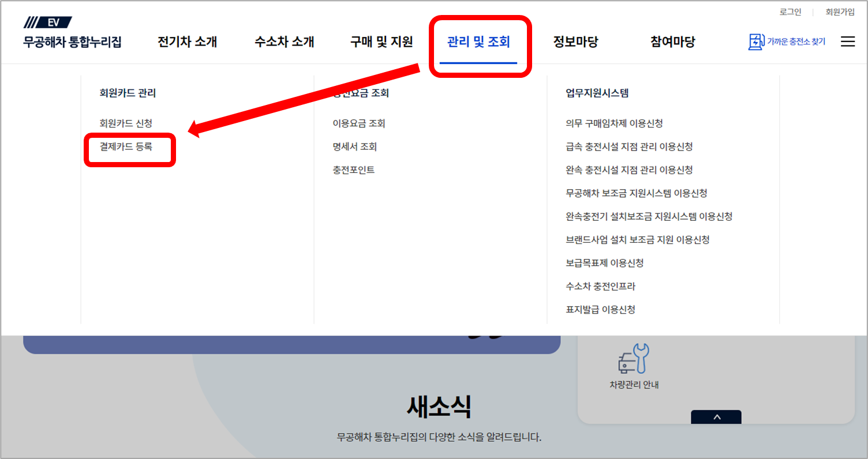Click the EV logo at top left
This screenshot has width=868, height=459.
pos(48,23)
